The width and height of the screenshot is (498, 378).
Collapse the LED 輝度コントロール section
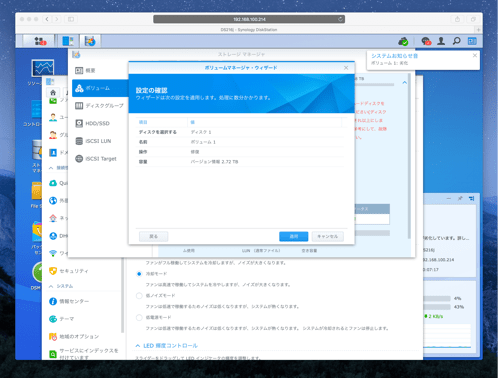point(137,346)
